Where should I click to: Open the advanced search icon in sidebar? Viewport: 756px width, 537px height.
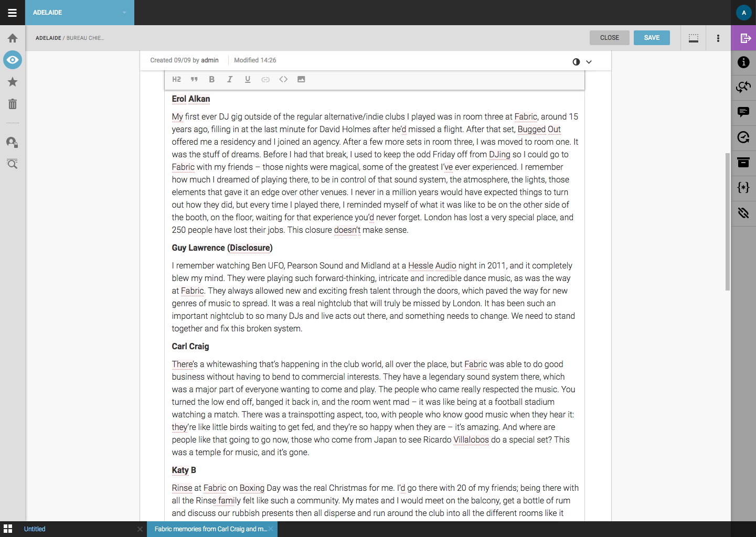(13, 164)
